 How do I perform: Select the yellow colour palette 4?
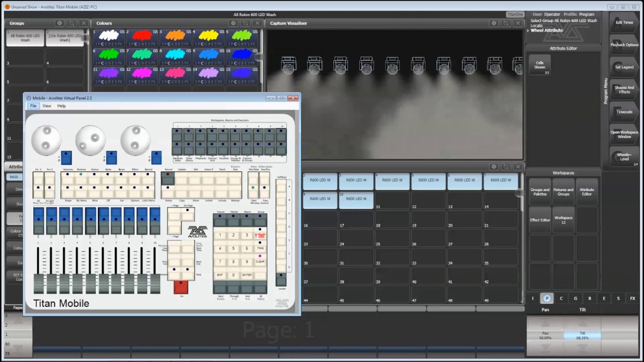tap(208, 38)
